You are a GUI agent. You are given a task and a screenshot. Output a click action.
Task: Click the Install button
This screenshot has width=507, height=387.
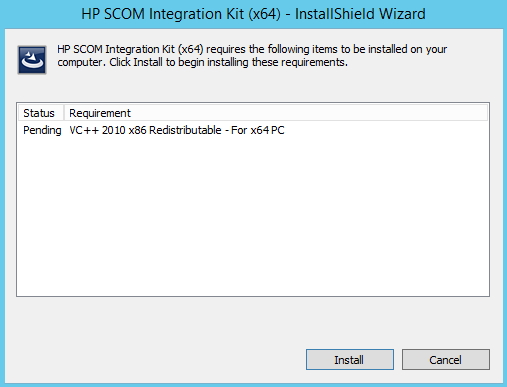pyautogui.click(x=350, y=359)
